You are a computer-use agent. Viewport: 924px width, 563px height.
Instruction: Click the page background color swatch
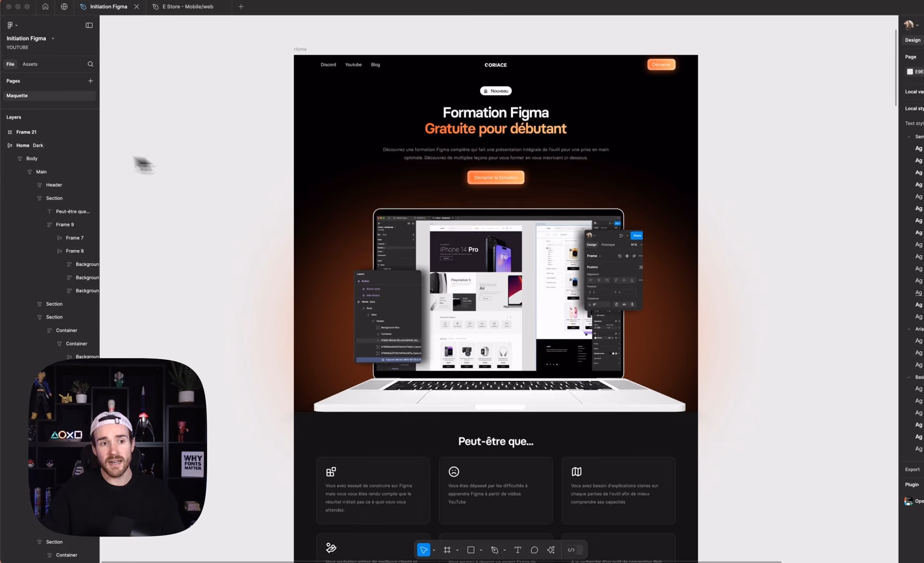click(x=910, y=72)
